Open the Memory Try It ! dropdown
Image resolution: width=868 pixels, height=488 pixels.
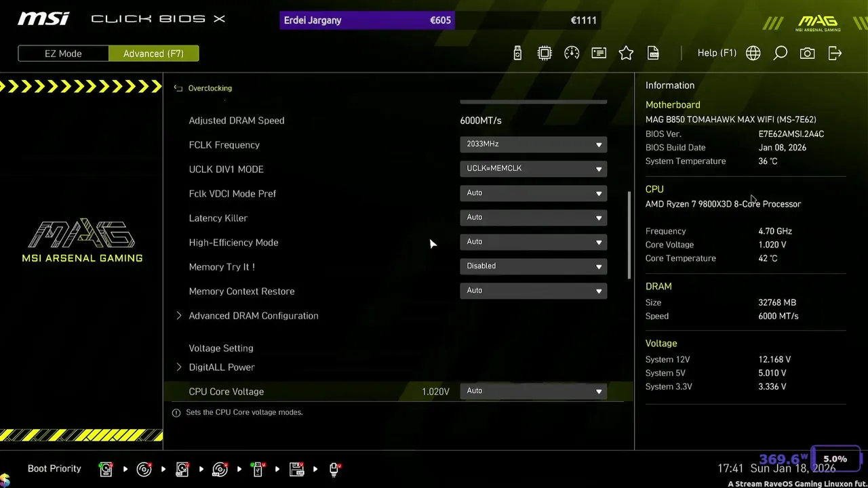click(x=533, y=266)
